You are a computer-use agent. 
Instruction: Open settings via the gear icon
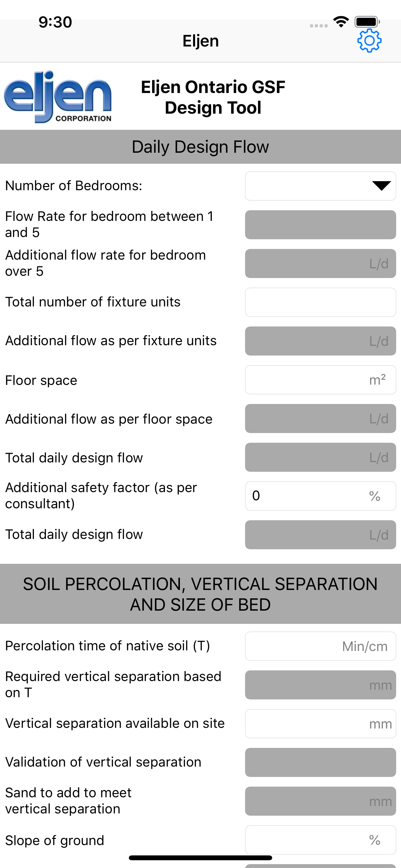tap(369, 40)
